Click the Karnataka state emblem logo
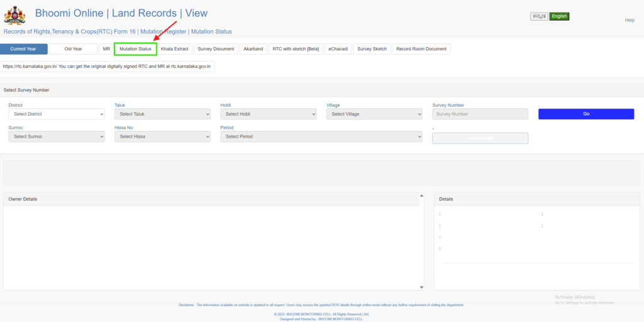This screenshot has width=644, height=322. pyautogui.click(x=14, y=16)
